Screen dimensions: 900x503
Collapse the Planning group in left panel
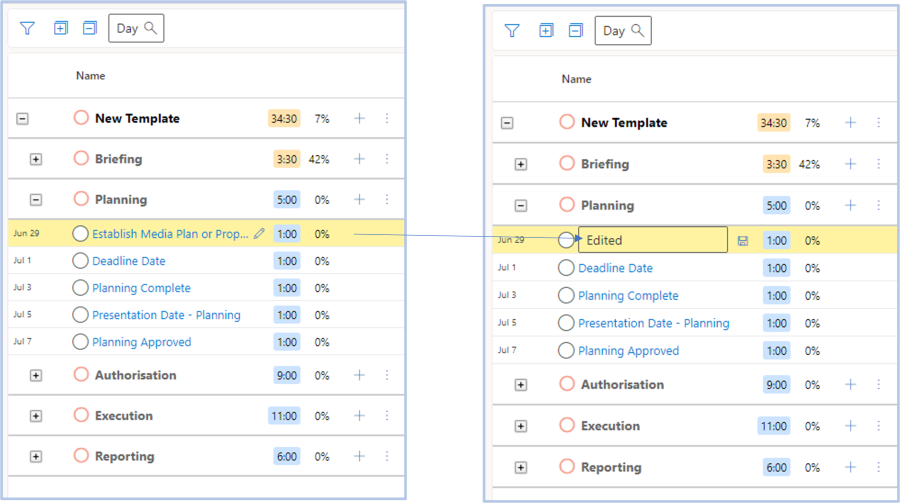(x=36, y=200)
